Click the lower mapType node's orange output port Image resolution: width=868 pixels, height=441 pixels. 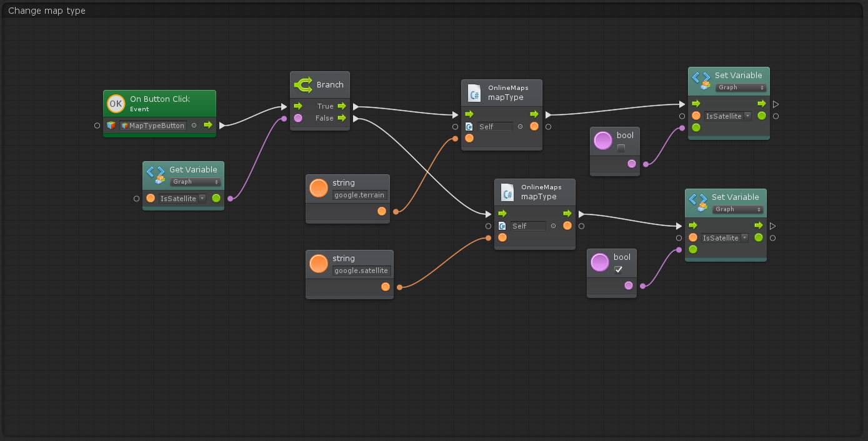click(567, 225)
